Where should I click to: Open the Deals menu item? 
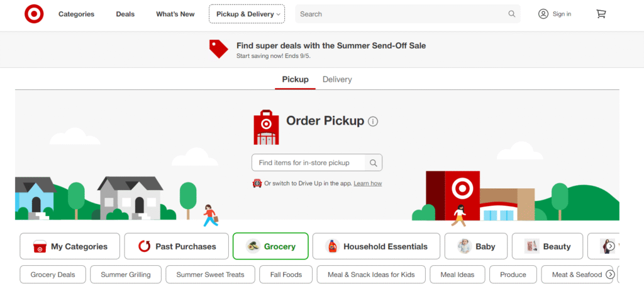pyautogui.click(x=125, y=14)
